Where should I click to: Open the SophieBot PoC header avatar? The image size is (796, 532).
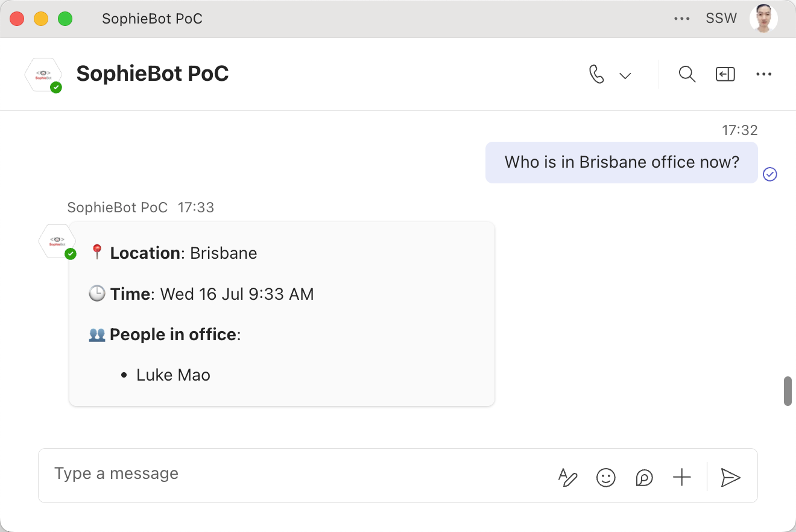43,75
